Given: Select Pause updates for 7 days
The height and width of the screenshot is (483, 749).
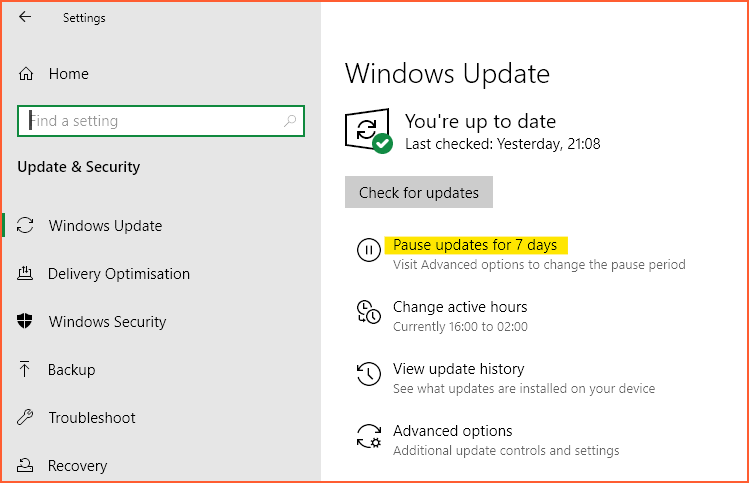Looking at the screenshot, I should pos(475,245).
